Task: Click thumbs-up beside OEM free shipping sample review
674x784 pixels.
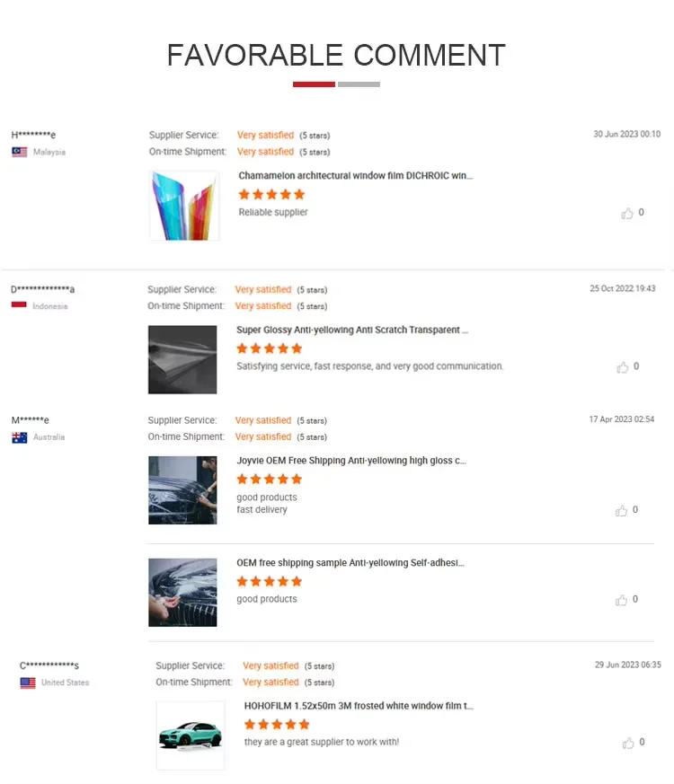Action: (622, 600)
